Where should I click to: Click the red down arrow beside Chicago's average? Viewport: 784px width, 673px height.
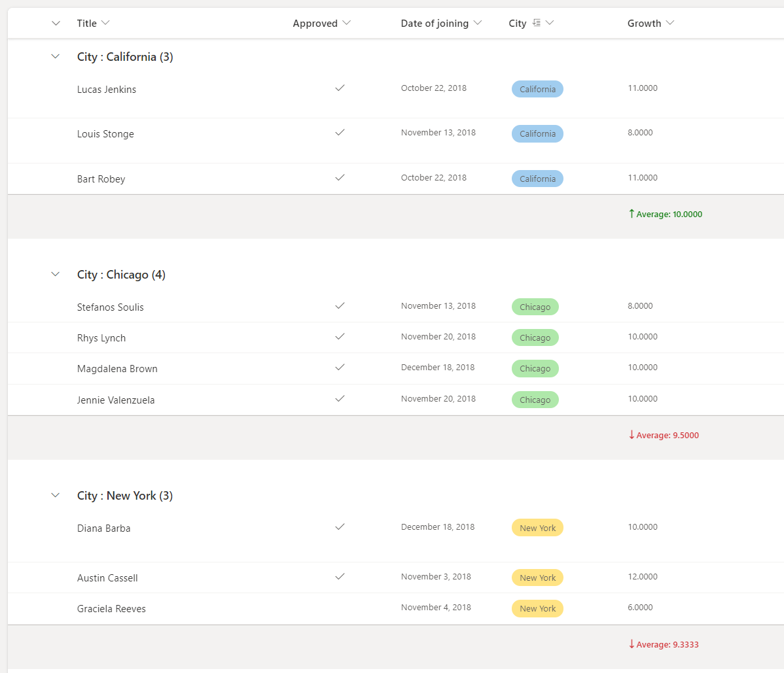632,435
